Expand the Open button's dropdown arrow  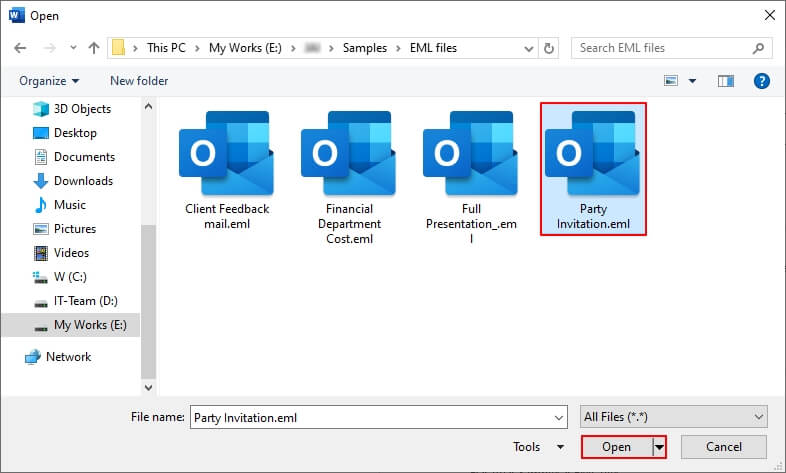[660, 447]
